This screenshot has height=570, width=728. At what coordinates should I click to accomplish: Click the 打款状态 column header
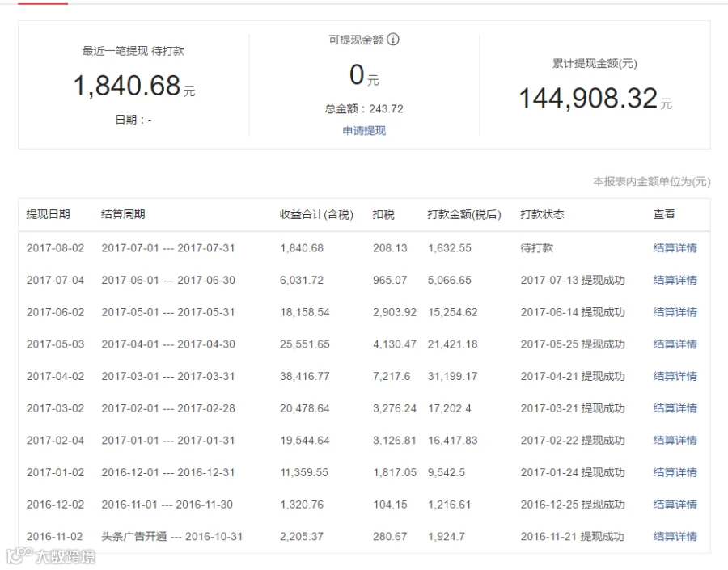542,214
